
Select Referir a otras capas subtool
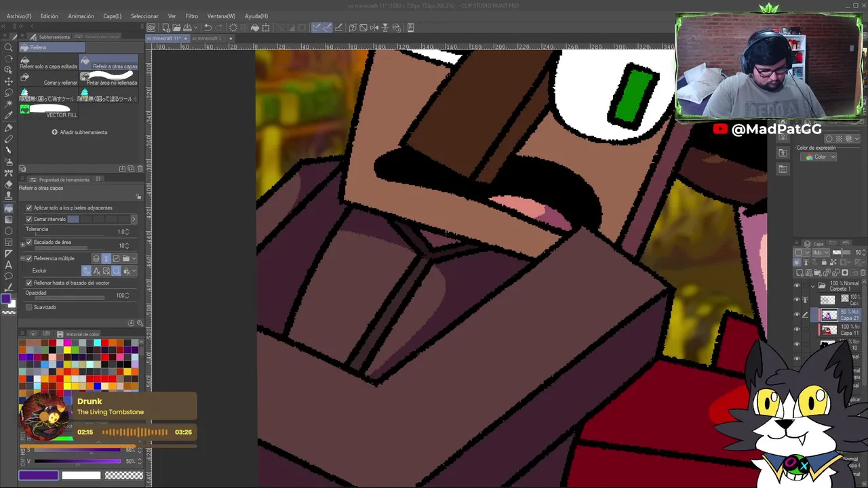point(109,64)
